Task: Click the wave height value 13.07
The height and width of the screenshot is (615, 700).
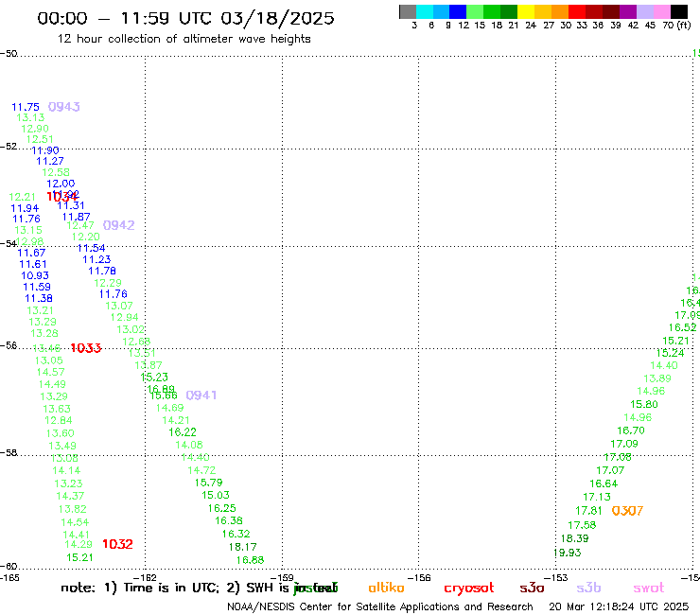Action: coord(119,306)
